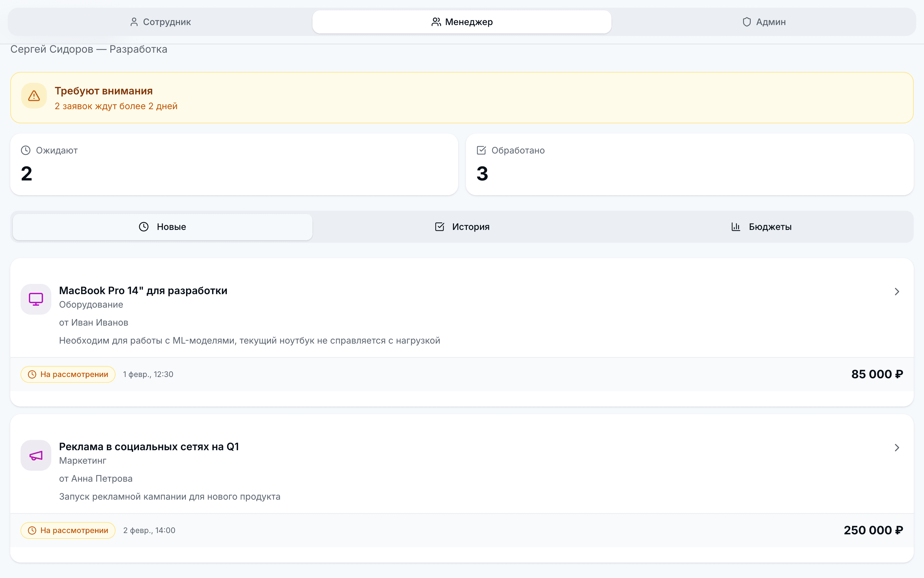Click the check-square icon on История tab
Image resolution: width=924 pixels, height=578 pixels.
point(440,227)
